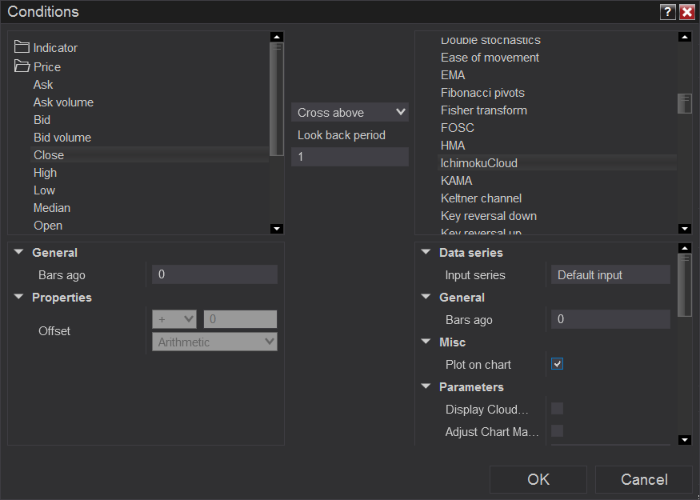
Task: Collapse the Data series section
Action: point(427,253)
